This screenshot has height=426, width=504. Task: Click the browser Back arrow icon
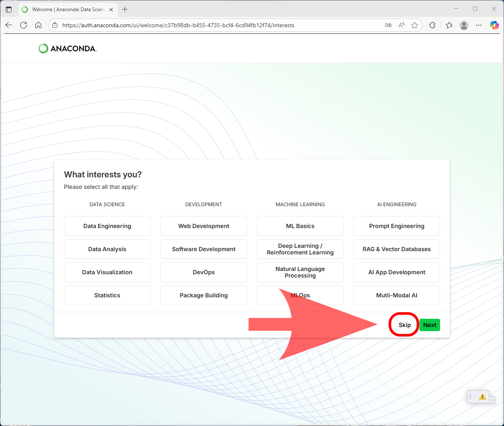pos(9,25)
